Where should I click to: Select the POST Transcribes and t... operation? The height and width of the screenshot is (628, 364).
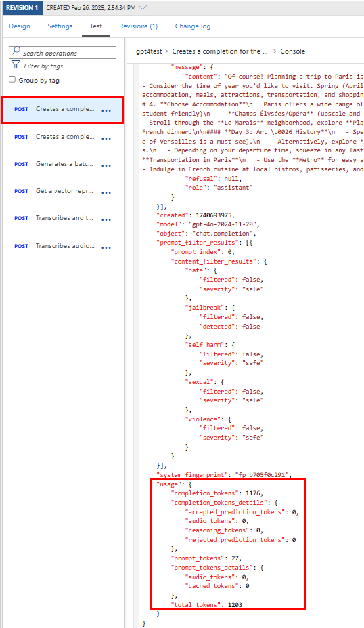[x=63, y=218]
